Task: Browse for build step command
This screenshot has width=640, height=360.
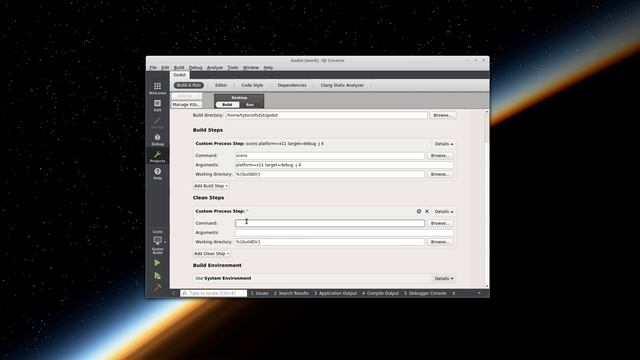Action: [440, 156]
